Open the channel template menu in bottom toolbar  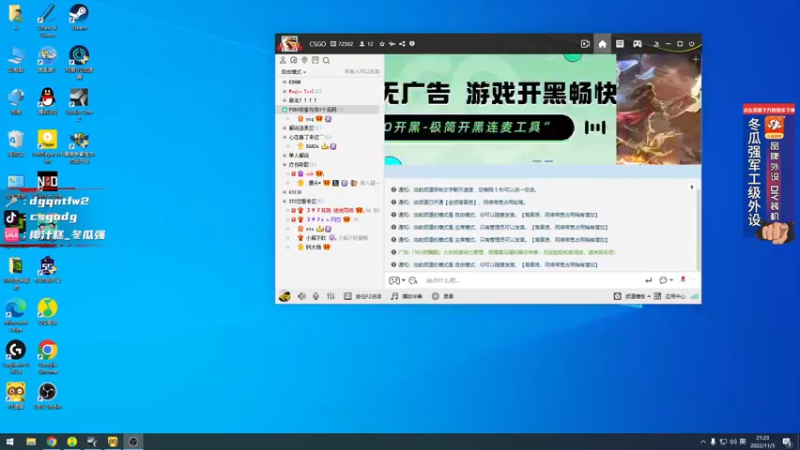[632, 296]
